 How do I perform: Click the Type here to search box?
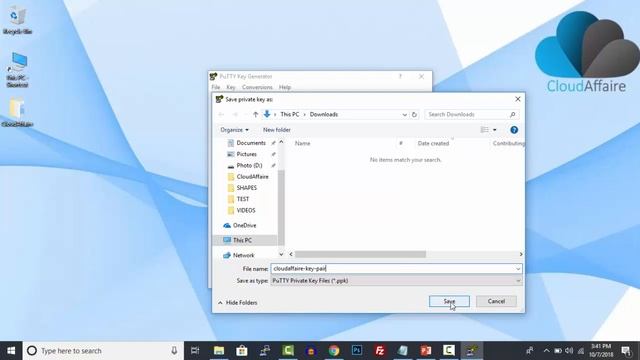pos(103,351)
